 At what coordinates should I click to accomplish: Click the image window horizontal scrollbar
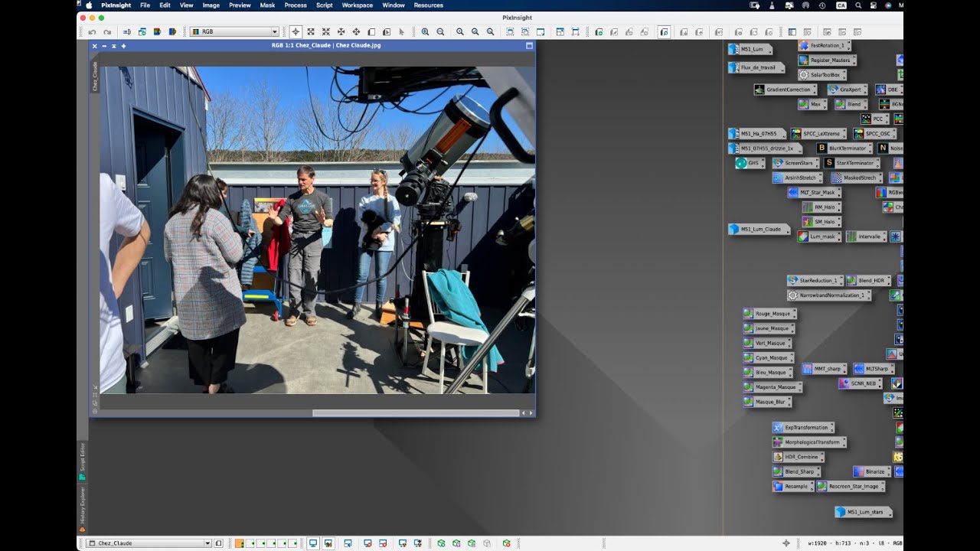click(x=416, y=413)
